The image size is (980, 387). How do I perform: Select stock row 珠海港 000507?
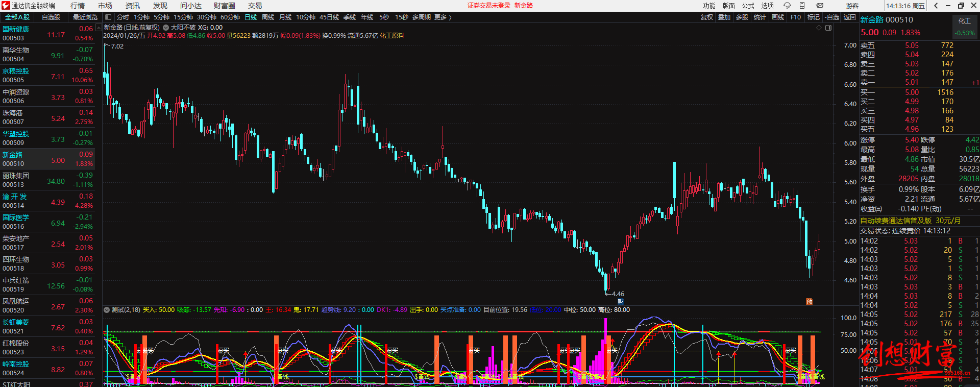[x=47, y=117]
